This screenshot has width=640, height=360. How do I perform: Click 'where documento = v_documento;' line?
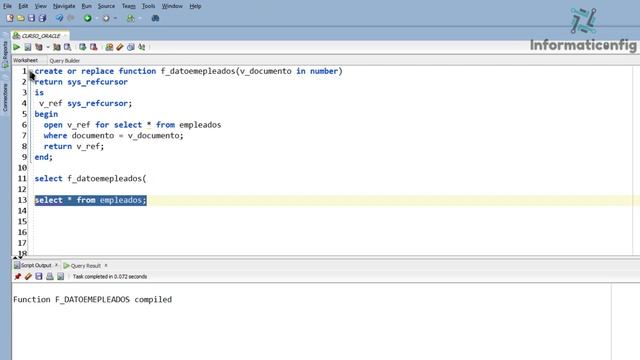click(113, 136)
